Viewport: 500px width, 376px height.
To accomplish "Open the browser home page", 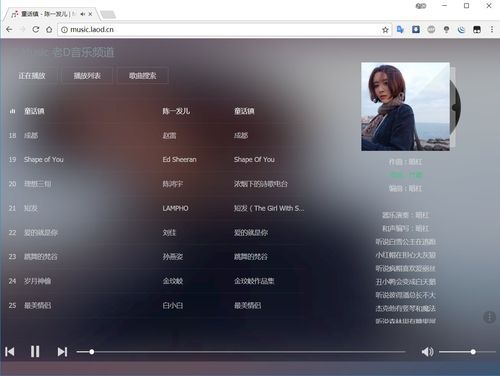I will tap(49, 29).
